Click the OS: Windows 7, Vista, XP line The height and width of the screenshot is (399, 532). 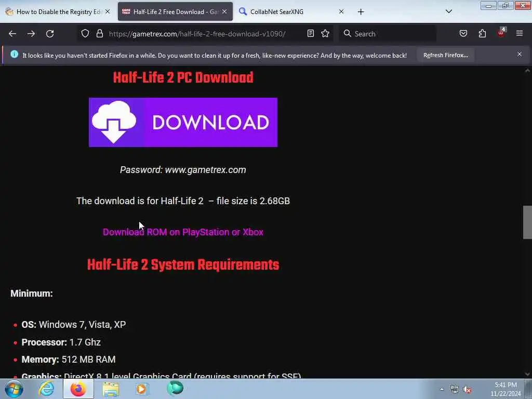coord(74,325)
